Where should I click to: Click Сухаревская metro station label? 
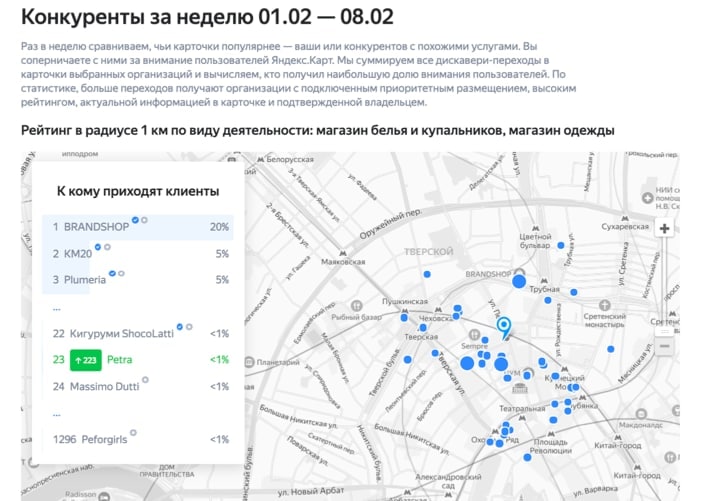pyautogui.click(x=625, y=226)
